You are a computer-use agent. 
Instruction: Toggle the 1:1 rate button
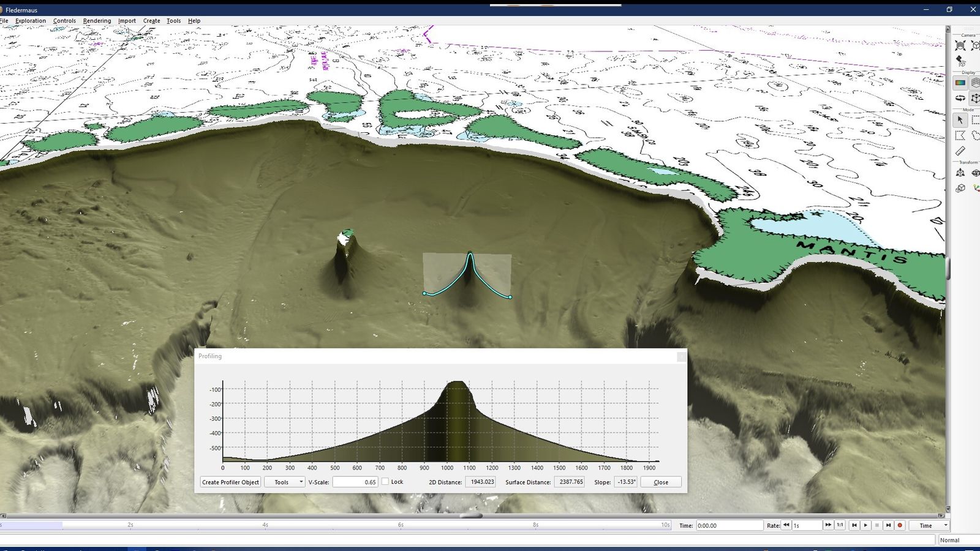pos(840,525)
